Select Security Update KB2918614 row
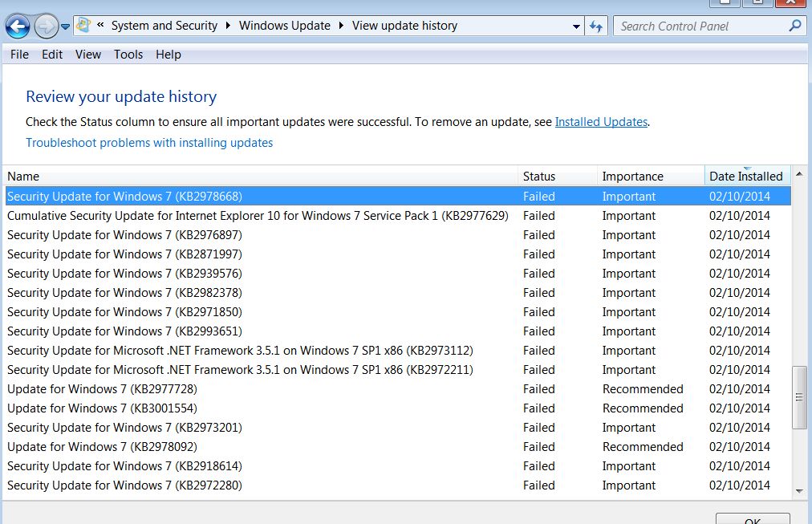This screenshot has width=812, height=524. tap(398, 466)
